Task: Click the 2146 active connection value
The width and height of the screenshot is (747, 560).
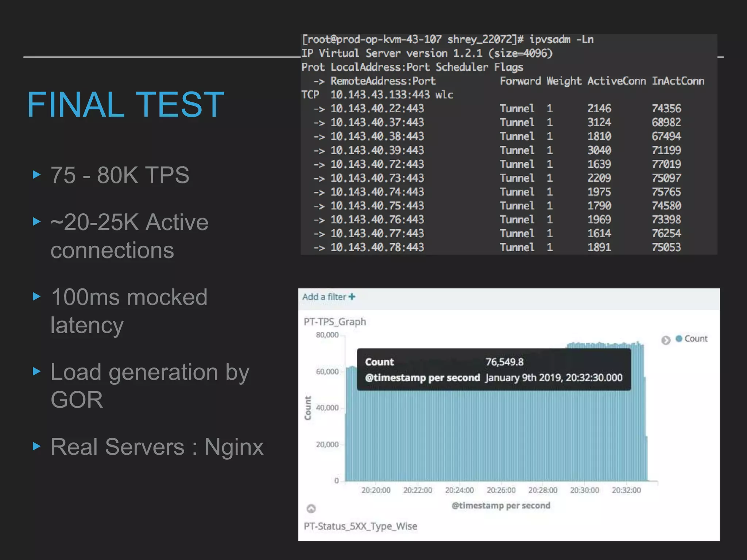Action: click(599, 109)
